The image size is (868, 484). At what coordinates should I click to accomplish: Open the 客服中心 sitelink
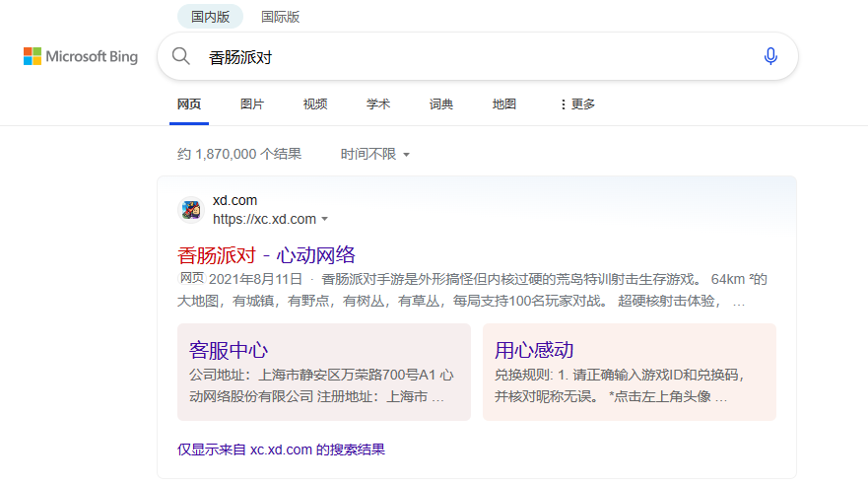229,350
